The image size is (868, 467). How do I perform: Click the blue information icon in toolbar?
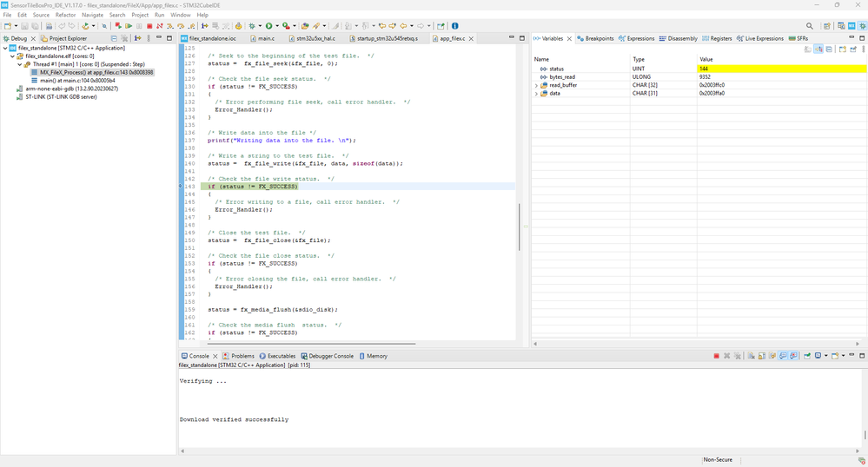click(454, 25)
